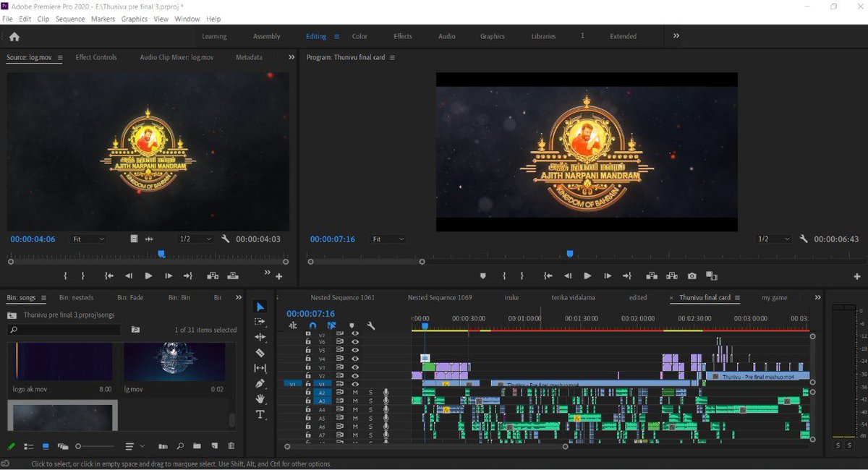Hide track V6 with eye icon
868x470 pixels.
pos(355,342)
